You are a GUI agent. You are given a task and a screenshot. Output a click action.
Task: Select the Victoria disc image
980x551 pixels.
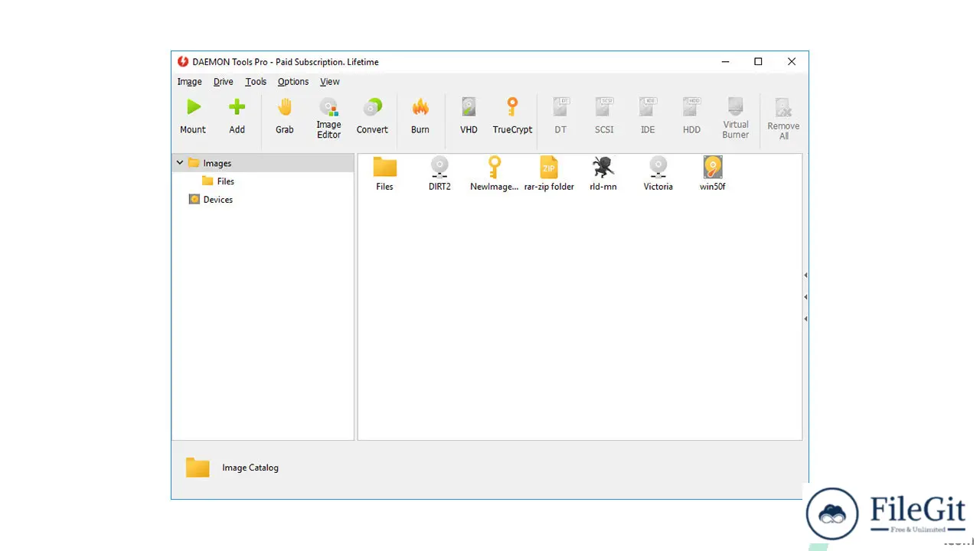658,174
